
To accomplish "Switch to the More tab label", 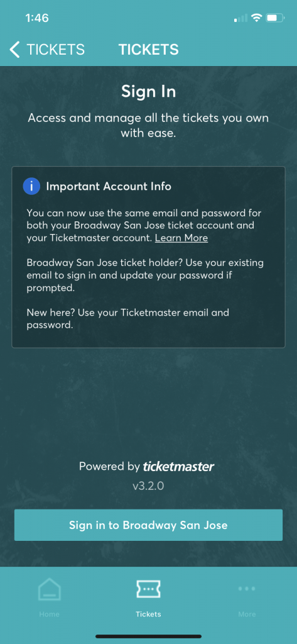I will pos(247,614).
